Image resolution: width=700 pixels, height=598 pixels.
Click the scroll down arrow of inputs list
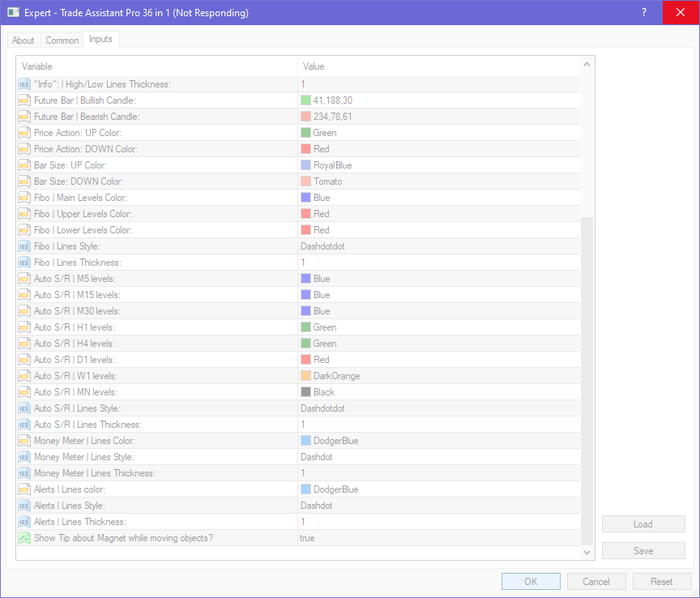587,553
